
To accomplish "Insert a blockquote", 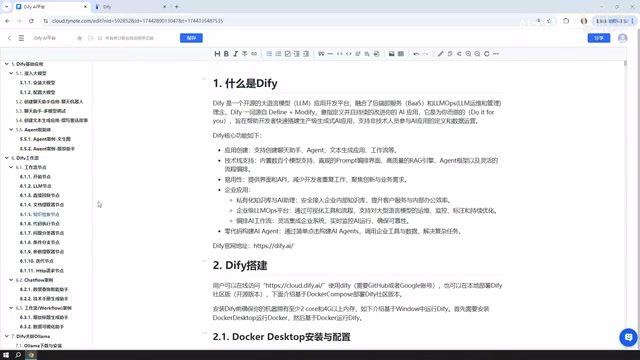I will tap(321, 54).
